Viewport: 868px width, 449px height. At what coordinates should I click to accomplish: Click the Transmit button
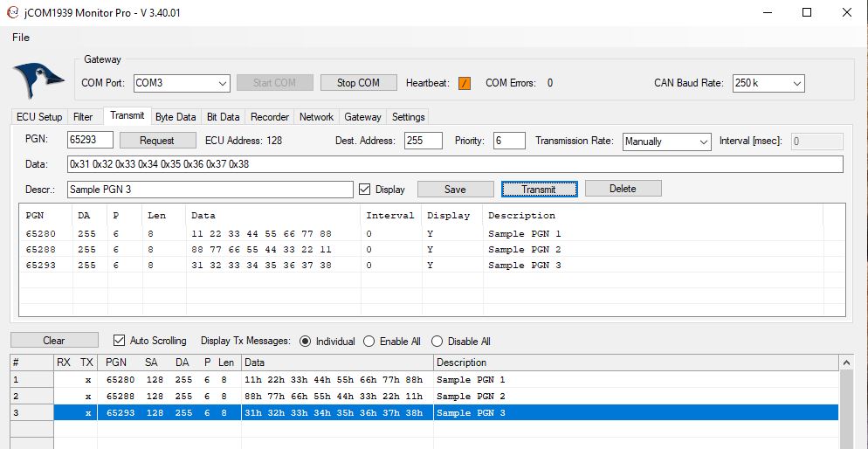[x=539, y=189]
